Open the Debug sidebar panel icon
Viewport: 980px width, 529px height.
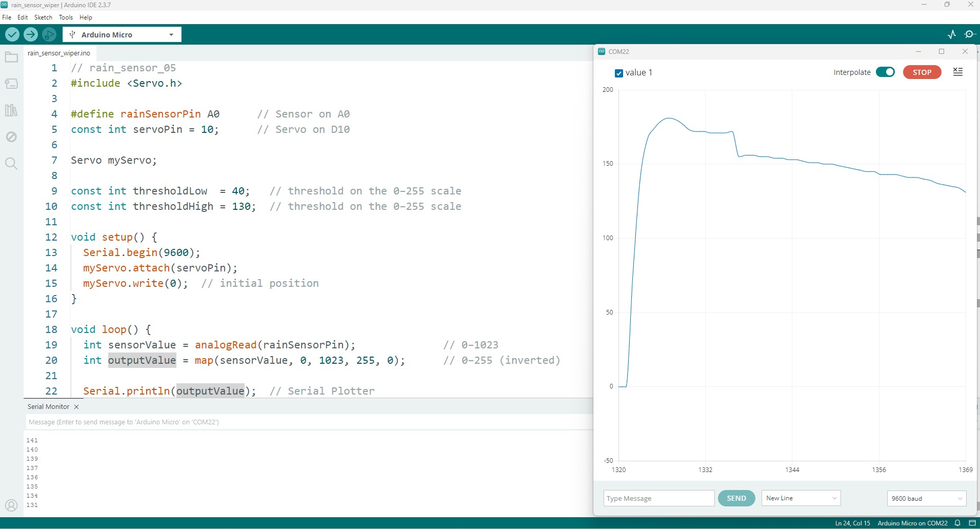click(x=11, y=137)
